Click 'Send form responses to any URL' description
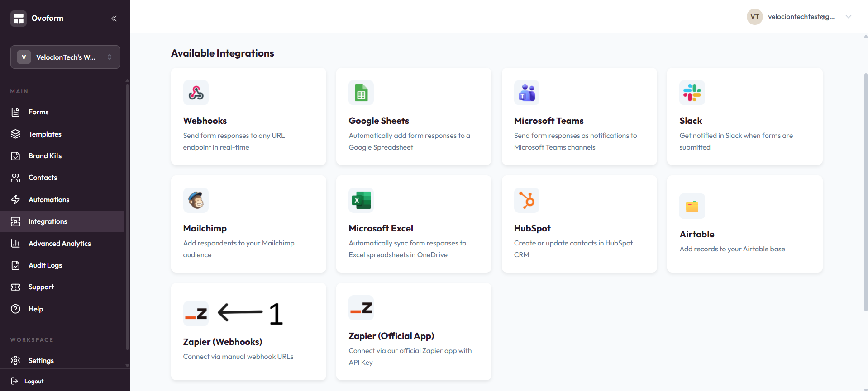Viewport: 868px width, 391px height. [x=234, y=141]
